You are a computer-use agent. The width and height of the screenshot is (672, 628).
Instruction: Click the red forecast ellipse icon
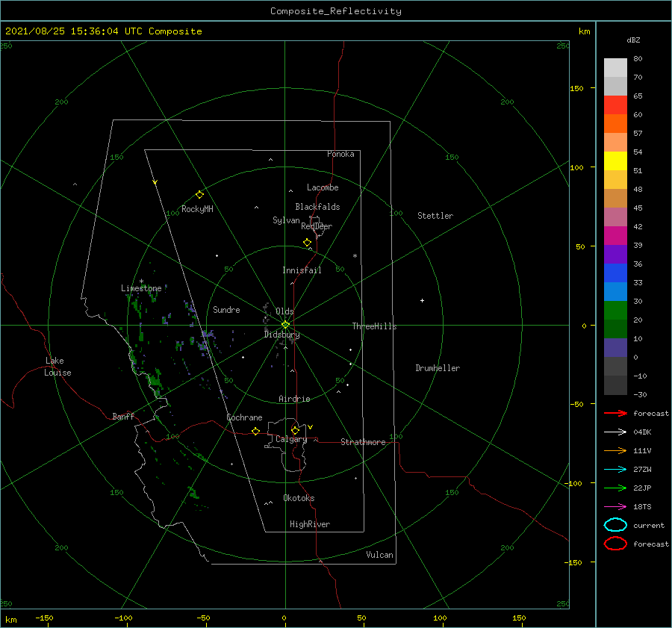tap(615, 544)
